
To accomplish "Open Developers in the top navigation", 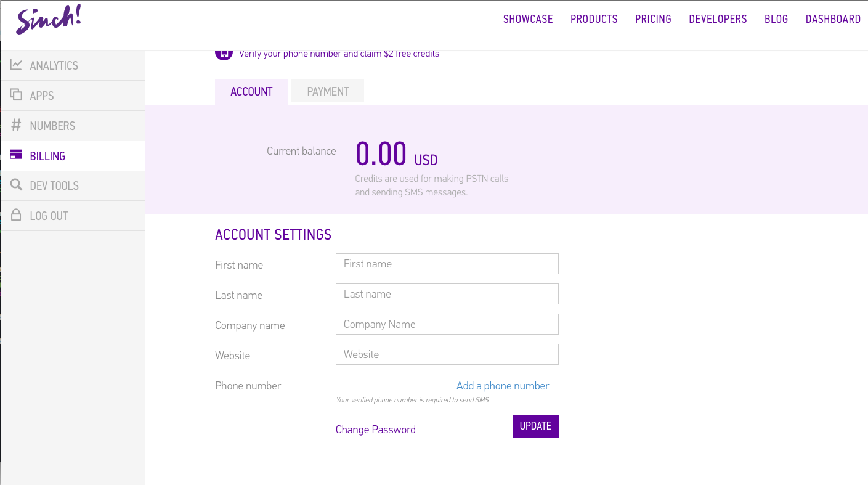I will (718, 19).
